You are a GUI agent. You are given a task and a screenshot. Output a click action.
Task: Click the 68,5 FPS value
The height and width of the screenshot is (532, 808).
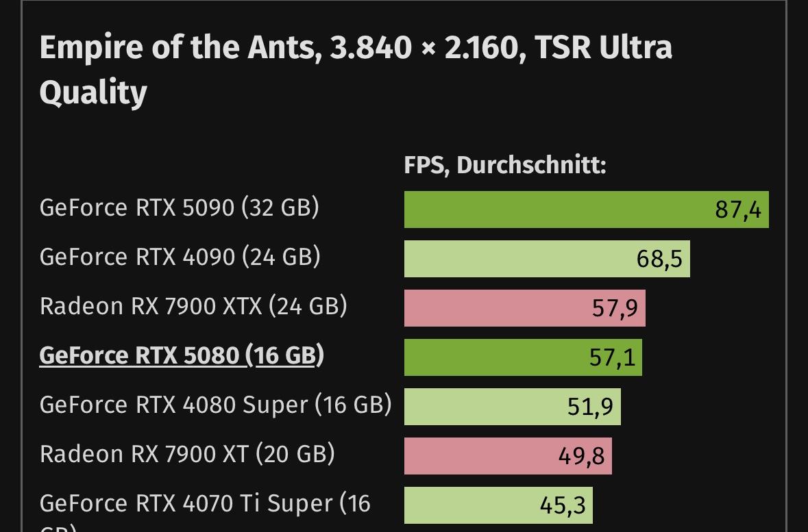coord(659,259)
